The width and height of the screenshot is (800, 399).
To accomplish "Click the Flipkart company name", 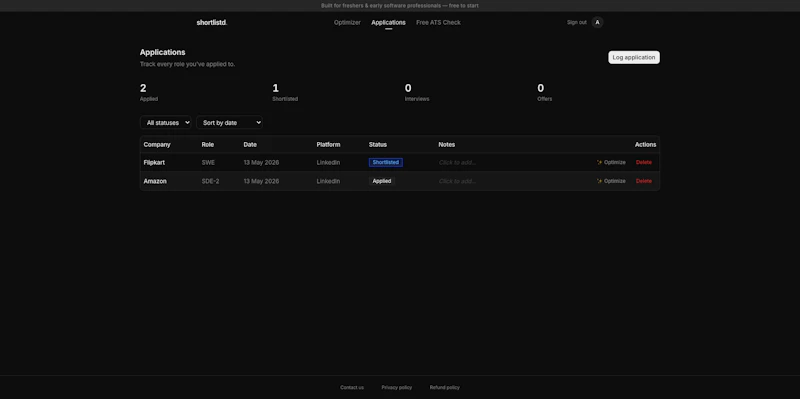I will point(154,162).
